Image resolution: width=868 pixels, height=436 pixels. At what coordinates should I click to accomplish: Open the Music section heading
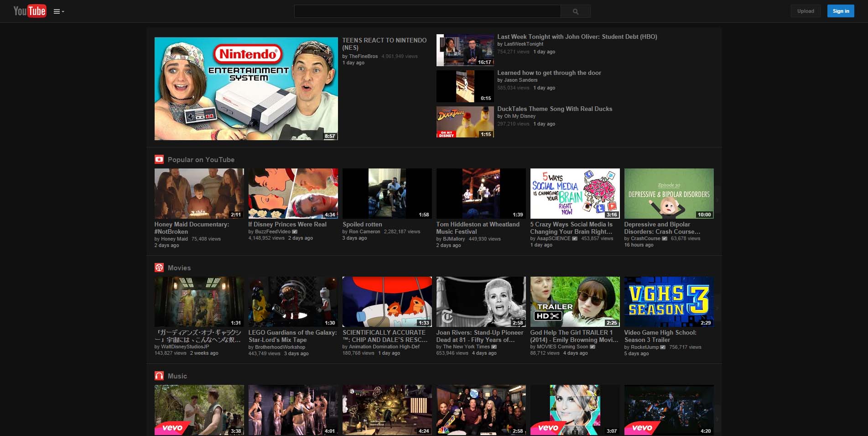pyautogui.click(x=177, y=376)
